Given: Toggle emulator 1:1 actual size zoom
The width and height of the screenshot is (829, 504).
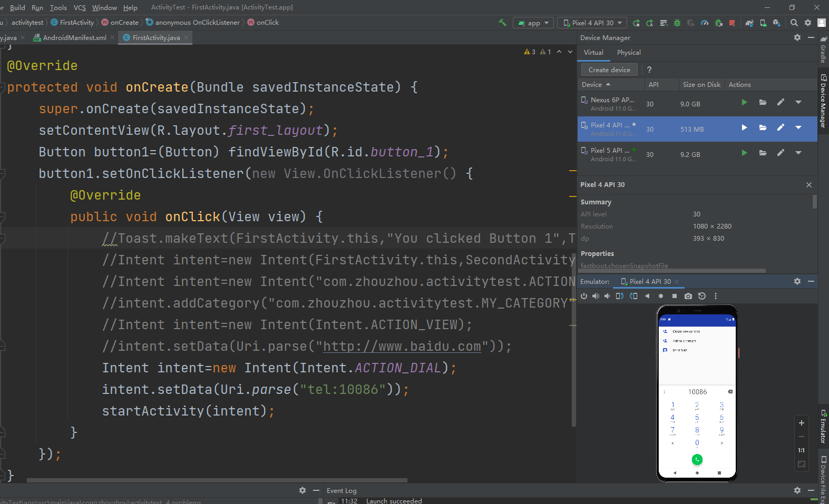Looking at the screenshot, I should 801,450.
